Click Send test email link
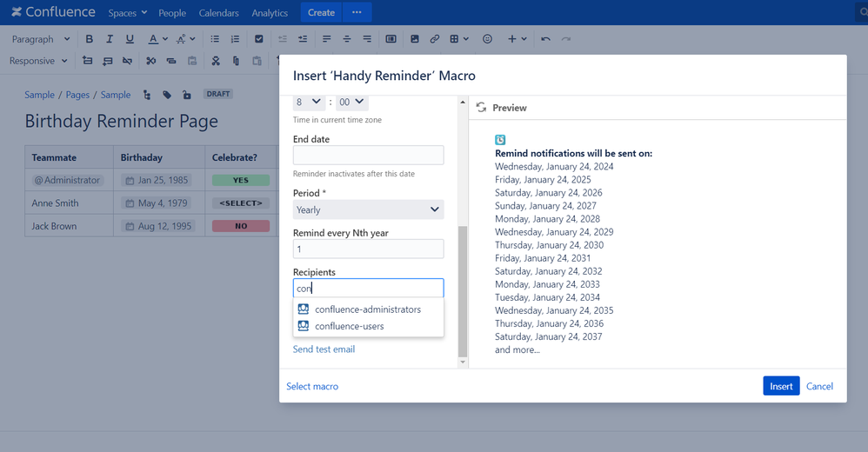868x452 pixels. coord(324,349)
